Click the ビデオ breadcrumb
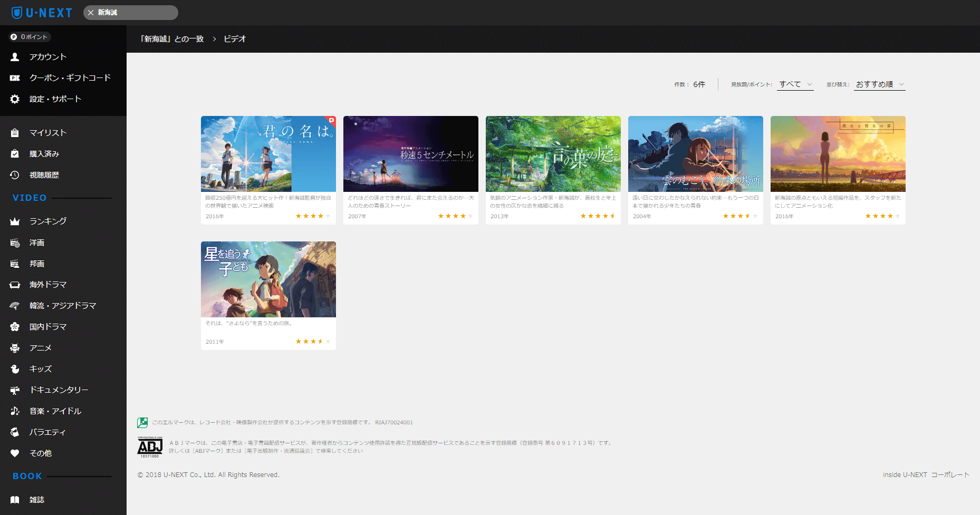Viewport: 980px width, 515px height. coord(235,39)
